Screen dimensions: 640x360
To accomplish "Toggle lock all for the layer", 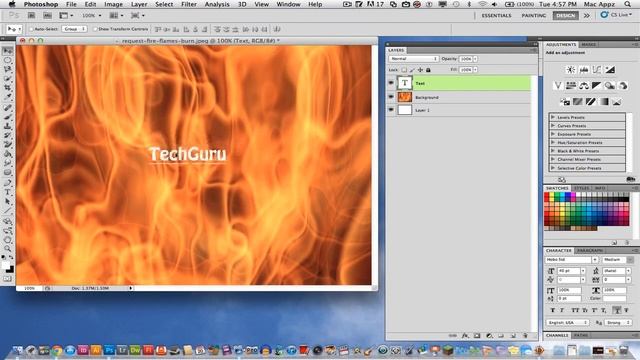I will pyautogui.click(x=428, y=70).
